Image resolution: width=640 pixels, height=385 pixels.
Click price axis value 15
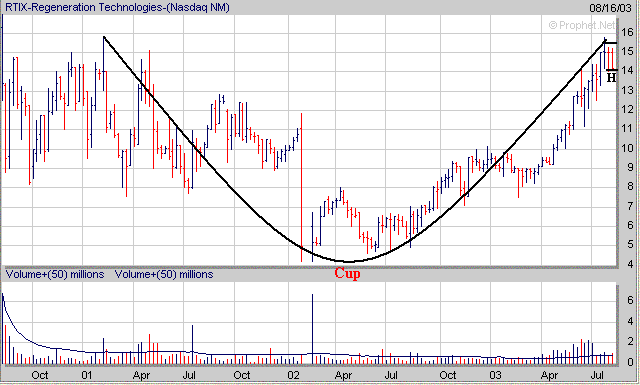pyautogui.click(x=628, y=51)
